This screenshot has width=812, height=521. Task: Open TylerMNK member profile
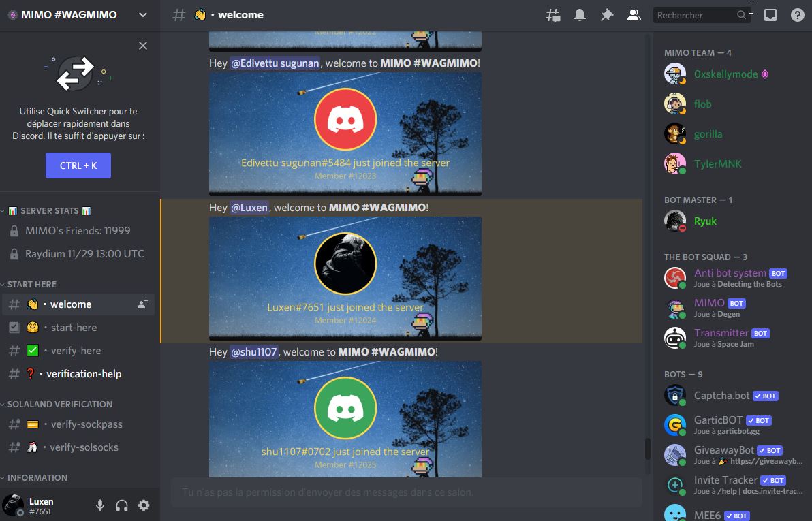(732, 164)
